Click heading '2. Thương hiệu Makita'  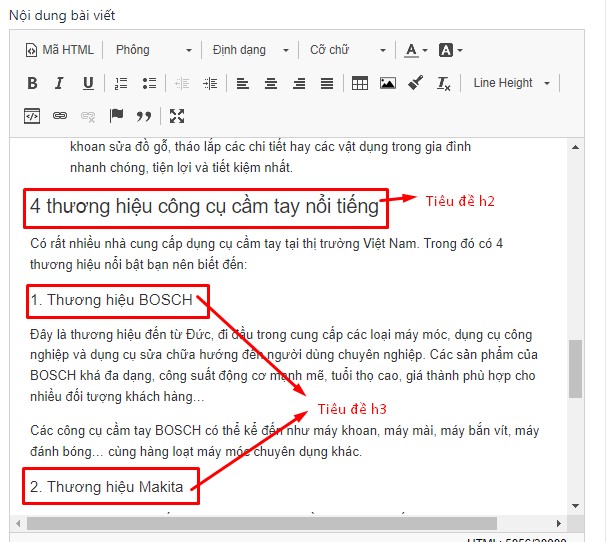coord(107,487)
